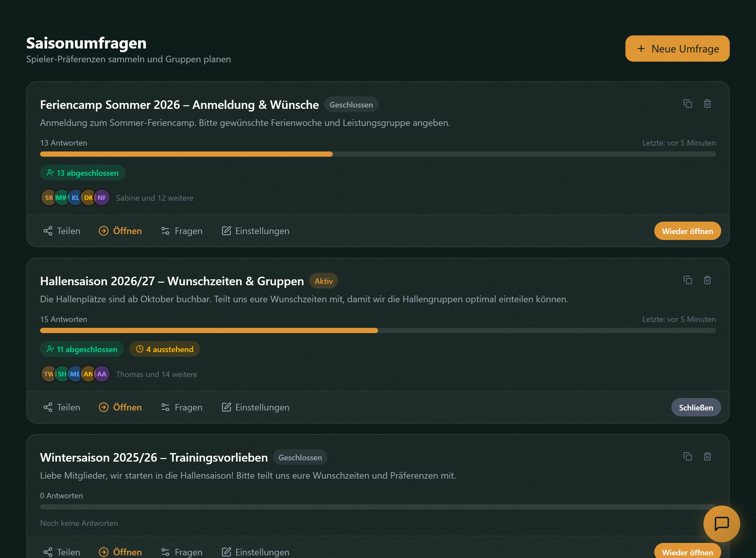Click the Saisonumfragen page heading

point(86,43)
